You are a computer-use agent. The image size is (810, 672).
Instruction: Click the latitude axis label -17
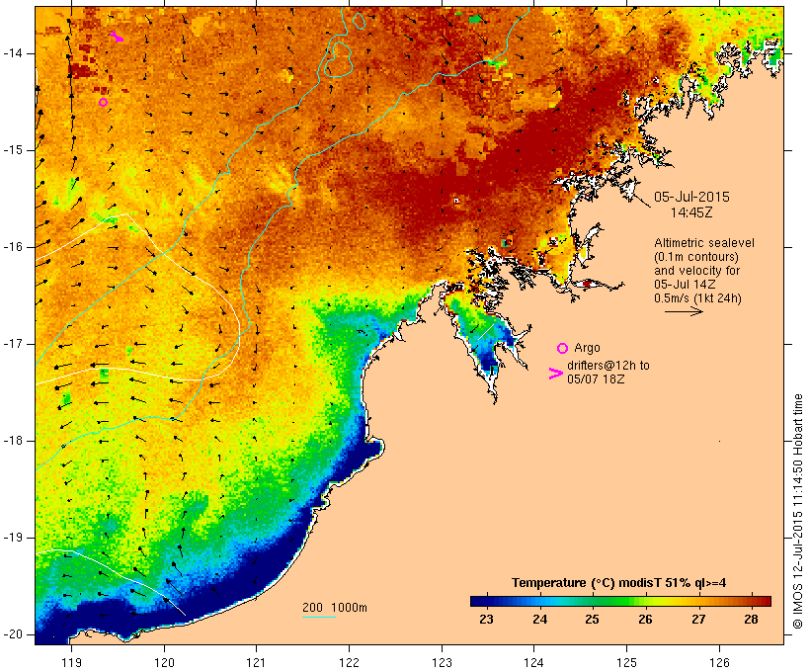(x=13, y=344)
